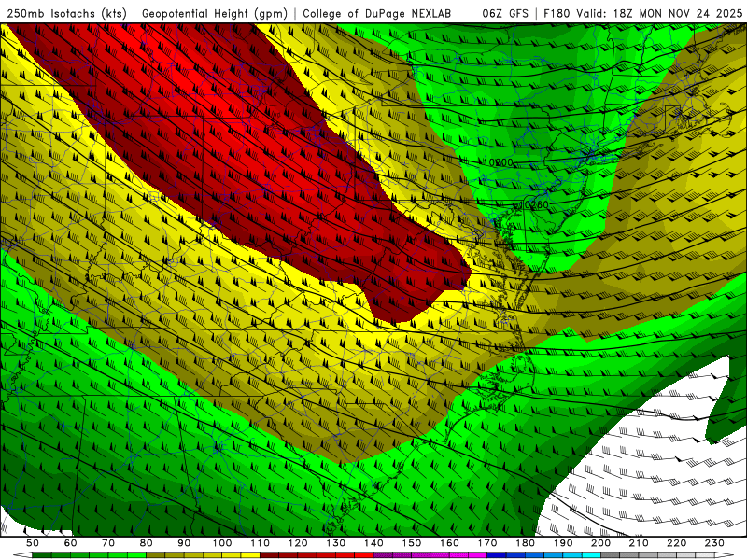Image resolution: width=747 pixels, height=560 pixels.
Task: Click the '190' value on the legend
Action: click(x=563, y=543)
